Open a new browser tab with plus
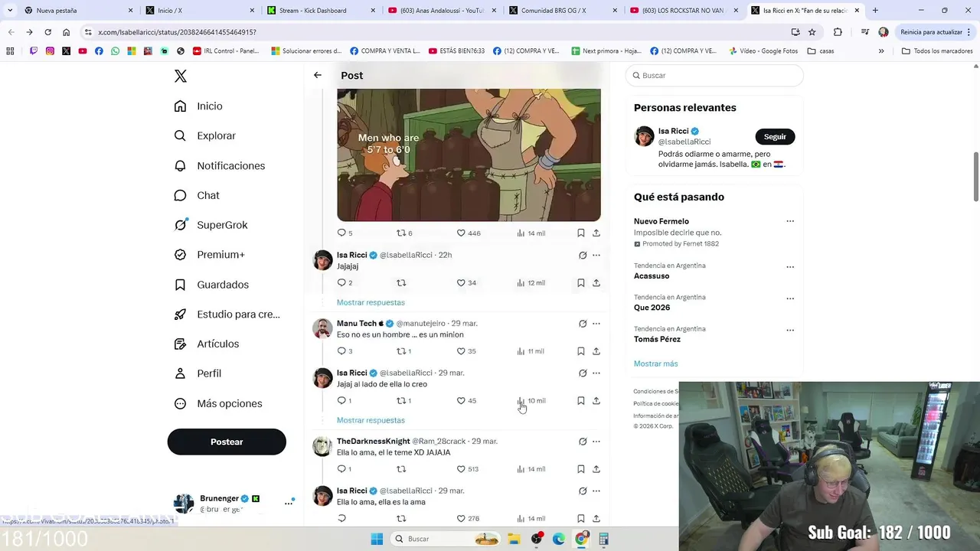This screenshot has width=980, height=551. click(875, 10)
